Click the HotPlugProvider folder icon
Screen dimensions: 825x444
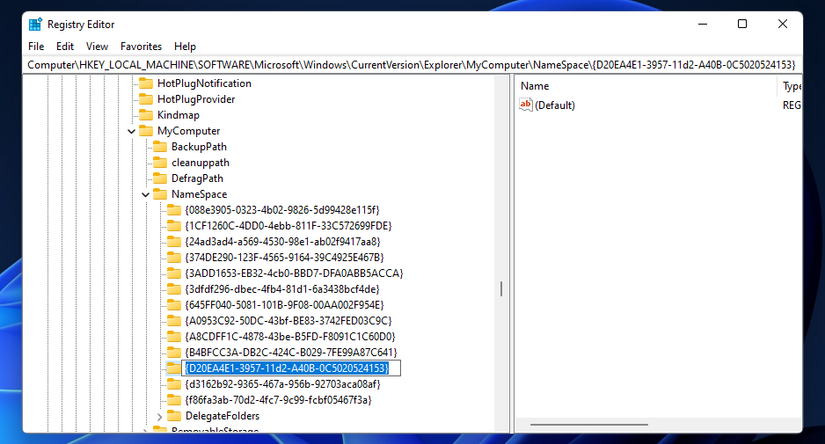coord(146,99)
